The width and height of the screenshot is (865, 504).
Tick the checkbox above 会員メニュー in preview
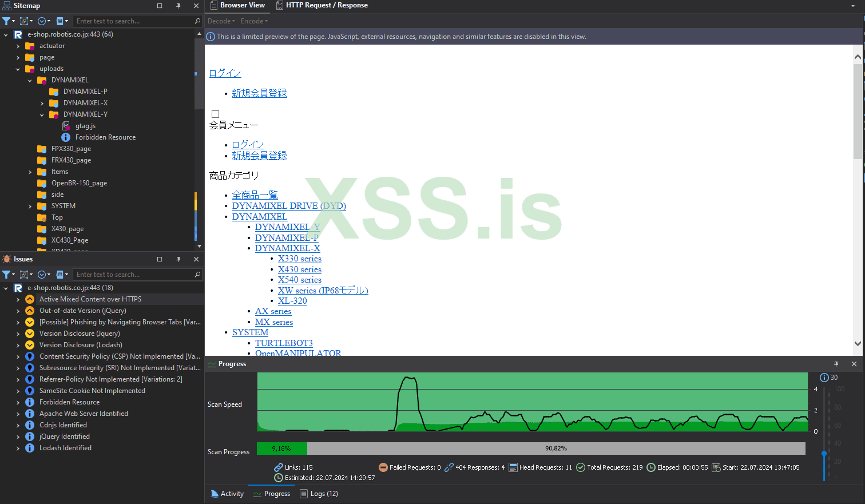(216, 114)
